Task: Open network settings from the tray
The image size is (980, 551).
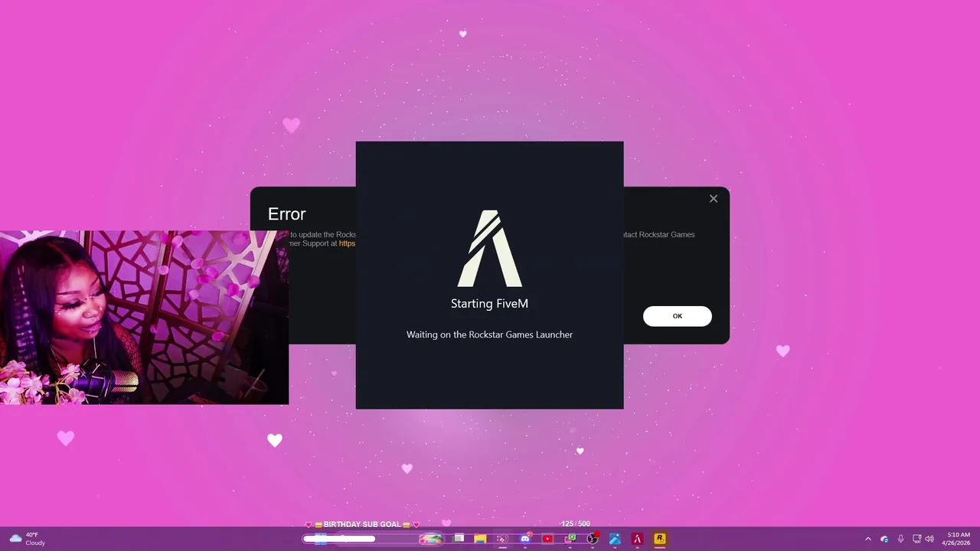Action: click(917, 539)
